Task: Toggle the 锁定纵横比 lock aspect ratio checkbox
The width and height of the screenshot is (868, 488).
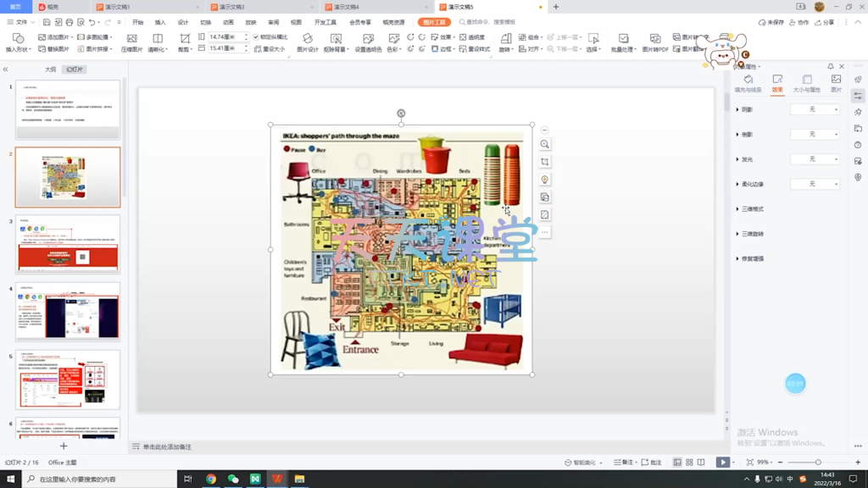Action: tap(256, 37)
